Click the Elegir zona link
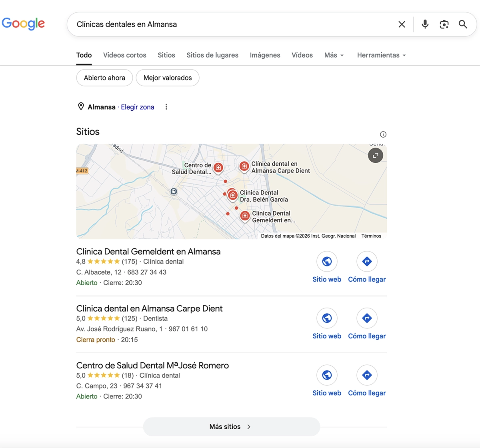Screen dimensions: 480x448 138,107
